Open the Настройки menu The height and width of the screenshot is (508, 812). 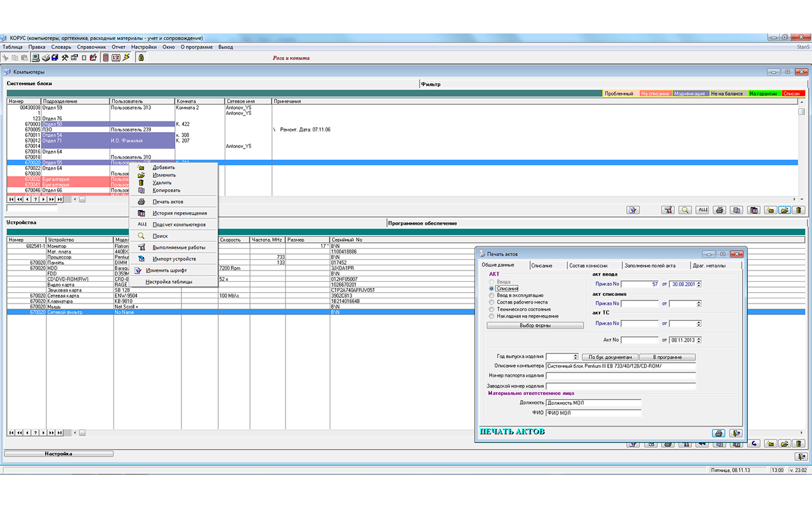click(144, 47)
